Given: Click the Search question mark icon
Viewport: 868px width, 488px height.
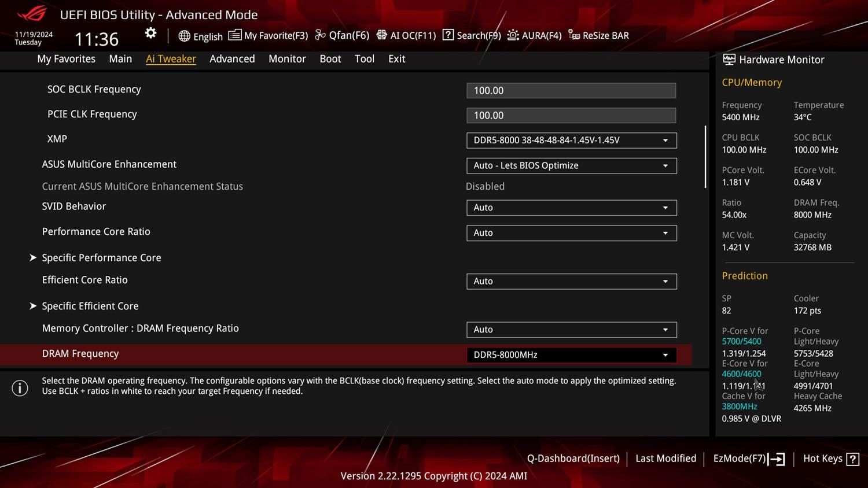Looking at the screenshot, I should pos(448,35).
